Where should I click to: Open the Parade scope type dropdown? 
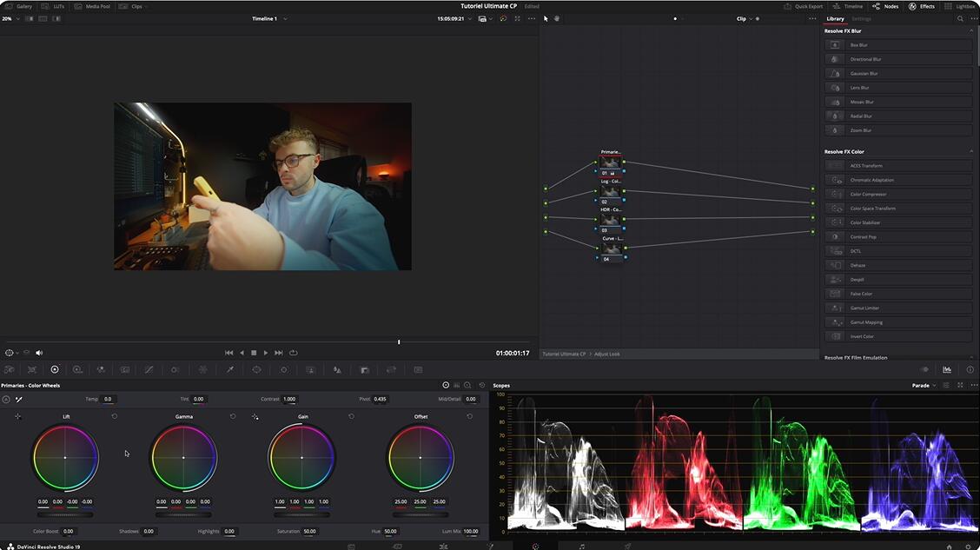[x=924, y=385]
